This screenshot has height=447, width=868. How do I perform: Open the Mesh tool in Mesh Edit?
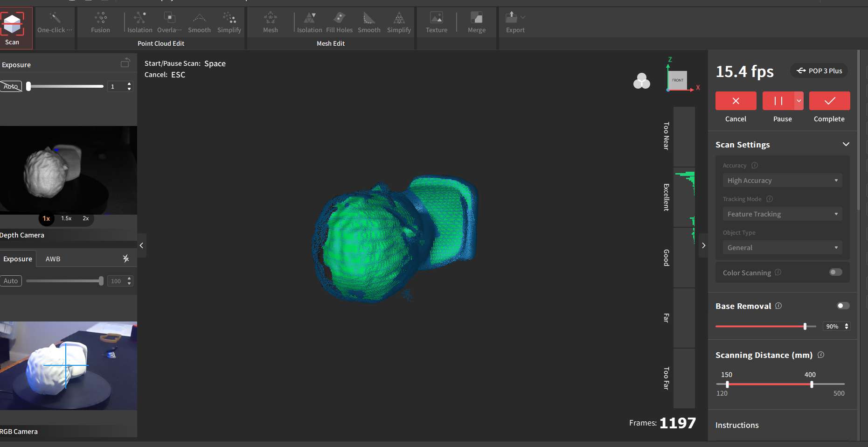pyautogui.click(x=270, y=22)
